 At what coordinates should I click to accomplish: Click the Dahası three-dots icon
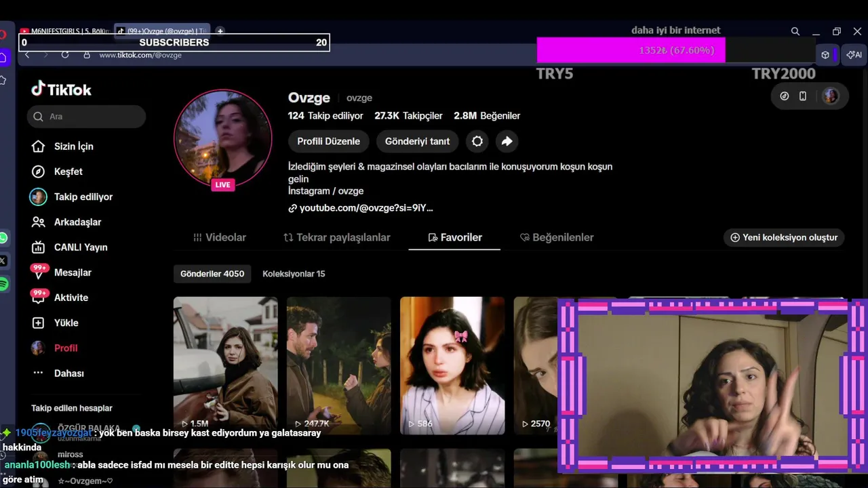[38, 373]
